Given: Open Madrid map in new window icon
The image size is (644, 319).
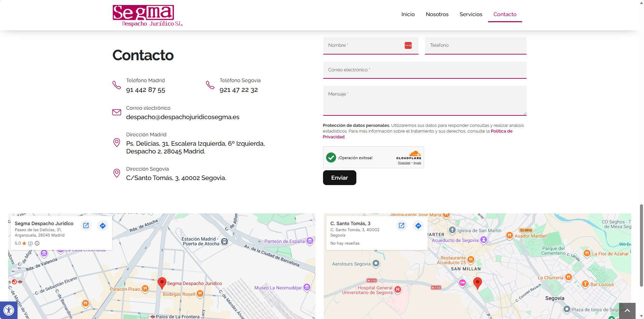Looking at the screenshot, I should [86, 225].
